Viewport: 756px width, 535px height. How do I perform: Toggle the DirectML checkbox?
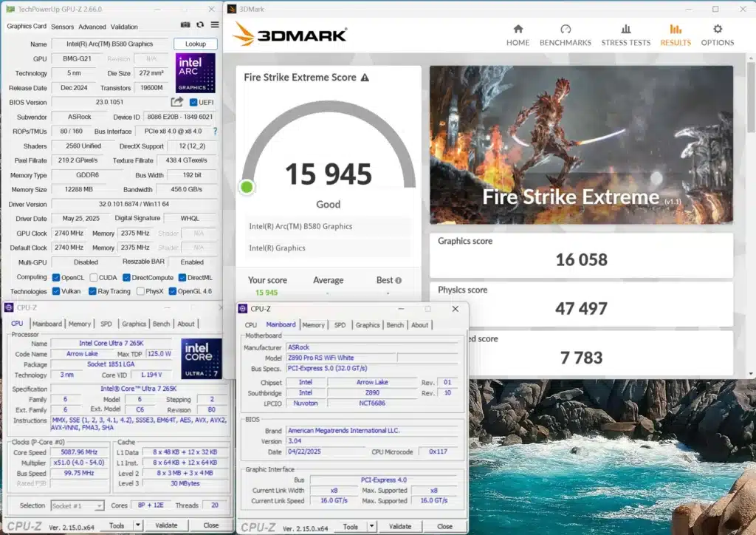182,277
